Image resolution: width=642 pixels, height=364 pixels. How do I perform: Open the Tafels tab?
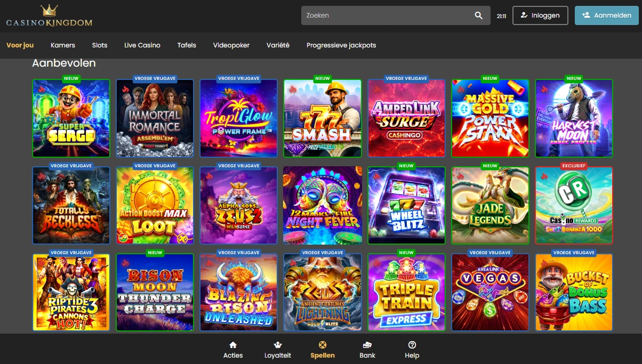point(187,45)
